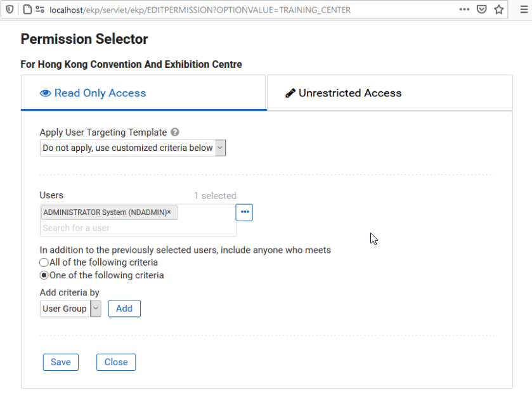Viewport: 532px width, 400px height.
Task: Open Firefox hamburger menu
Action: pos(524,10)
